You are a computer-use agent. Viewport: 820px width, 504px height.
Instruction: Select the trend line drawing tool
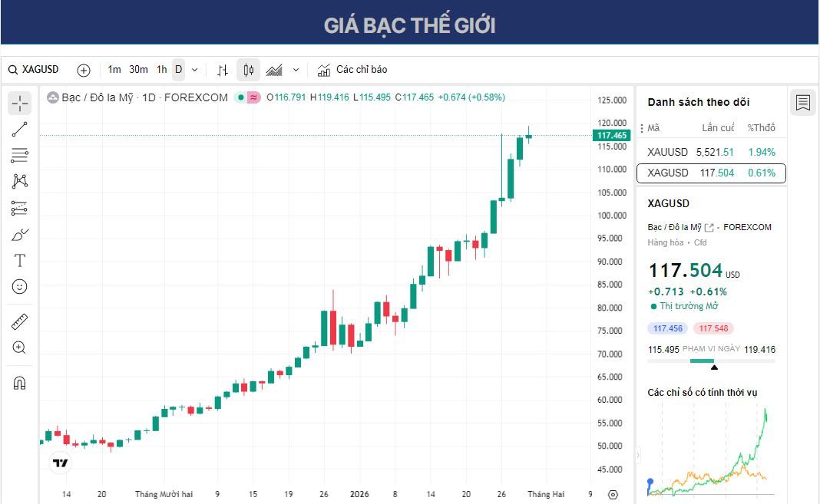click(x=19, y=129)
